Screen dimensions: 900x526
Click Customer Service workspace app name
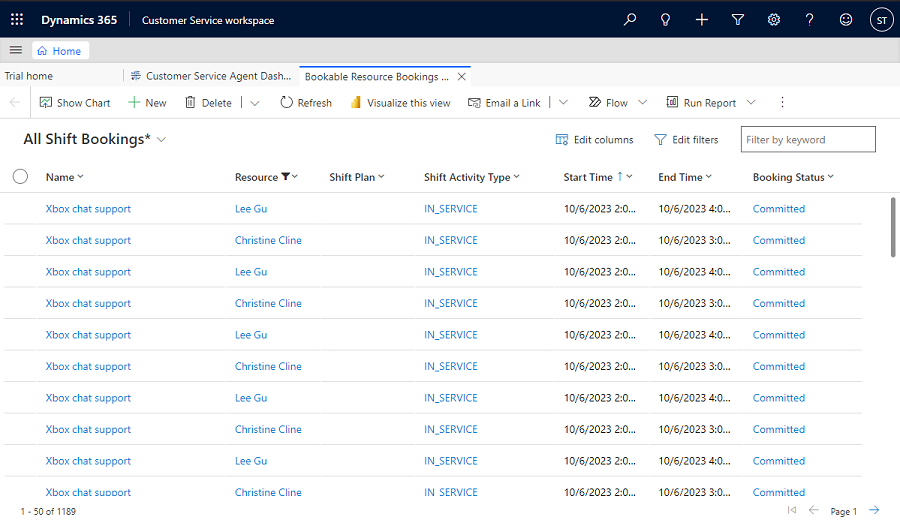click(208, 20)
